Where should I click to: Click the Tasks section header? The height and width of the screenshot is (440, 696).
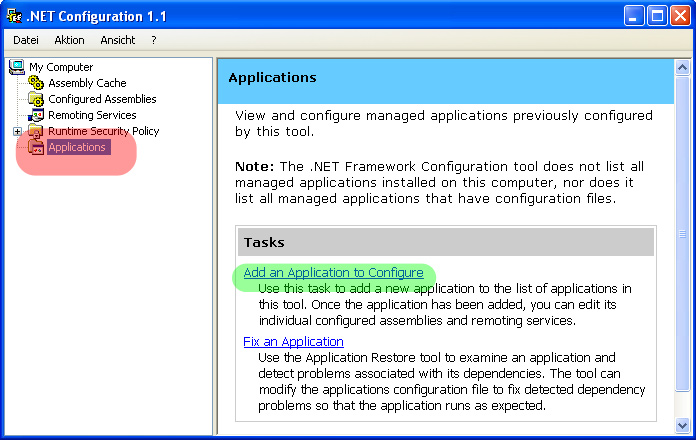pos(446,242)
